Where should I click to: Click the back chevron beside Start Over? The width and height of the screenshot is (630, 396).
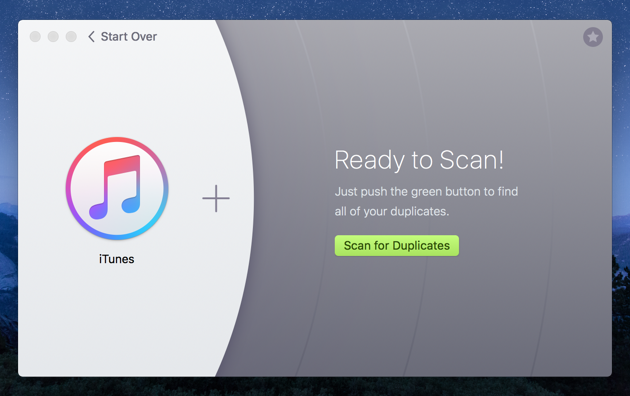click(x=91, y=37)
